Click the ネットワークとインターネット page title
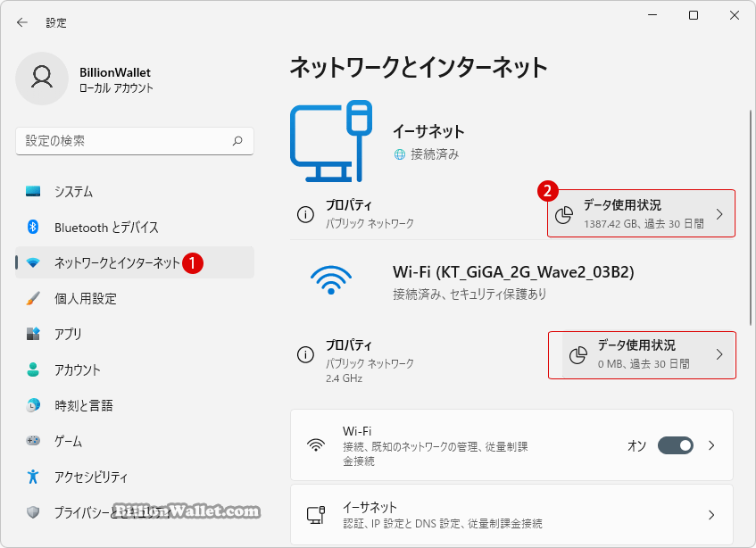The image size is (756, 548). click(419, 67)
